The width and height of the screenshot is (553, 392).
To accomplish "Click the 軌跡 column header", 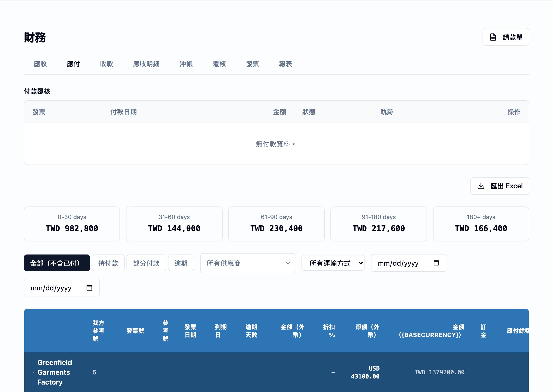I will click(387, 112).
